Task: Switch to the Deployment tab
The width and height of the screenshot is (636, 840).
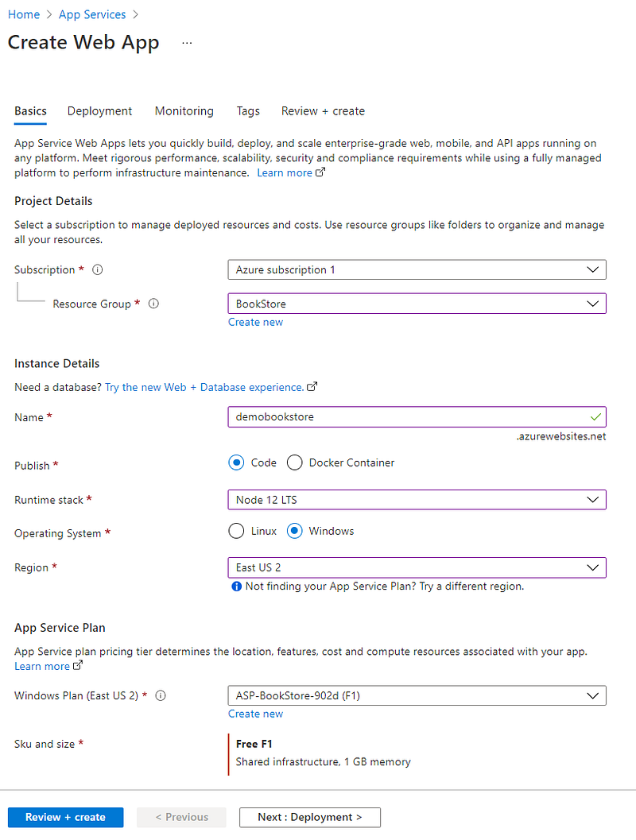Action: click(x=99, y=111)
